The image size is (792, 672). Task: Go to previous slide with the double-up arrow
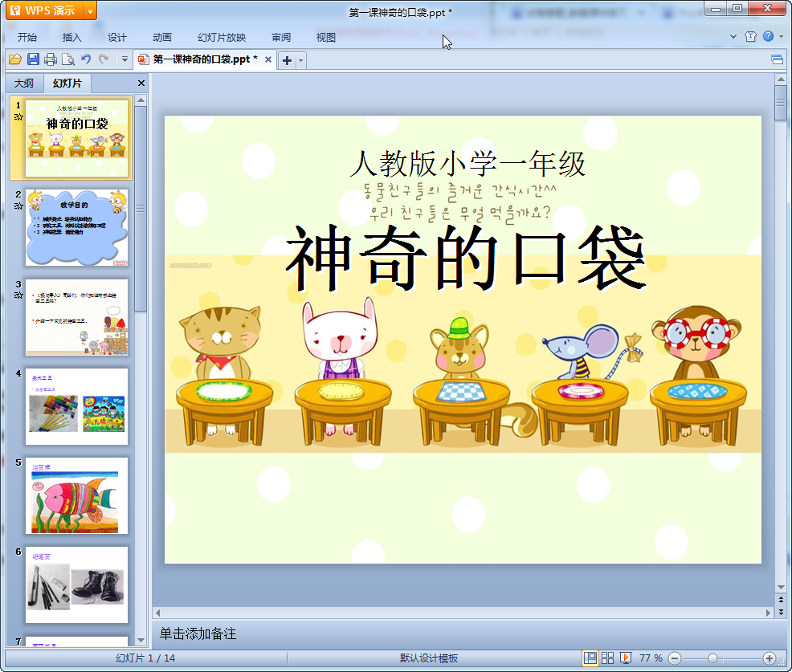pyautogui.click(x=781, y=599)
